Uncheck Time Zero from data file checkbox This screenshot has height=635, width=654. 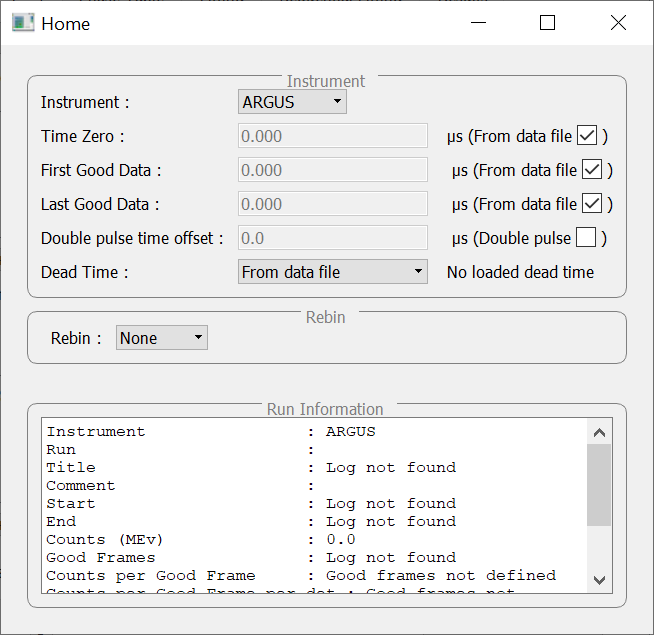coord(587,136)
